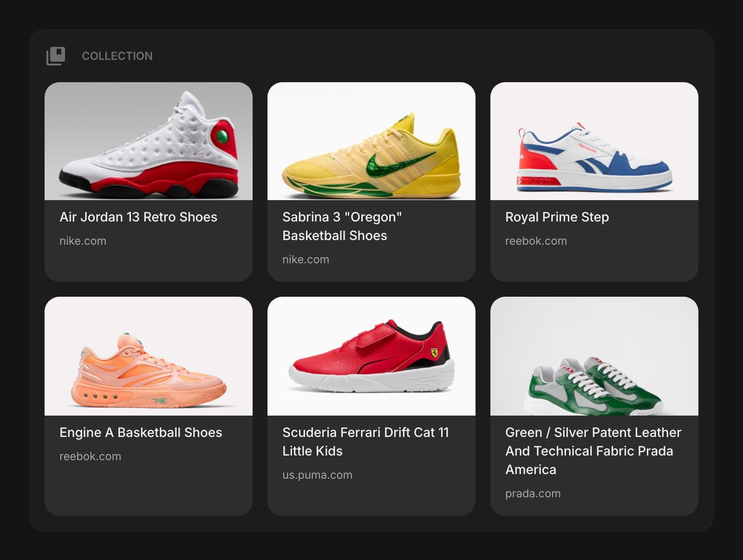Screen dimensions: 743x560
Task: Open the green Prada America sneaker image
Action: tap(594, 356)
